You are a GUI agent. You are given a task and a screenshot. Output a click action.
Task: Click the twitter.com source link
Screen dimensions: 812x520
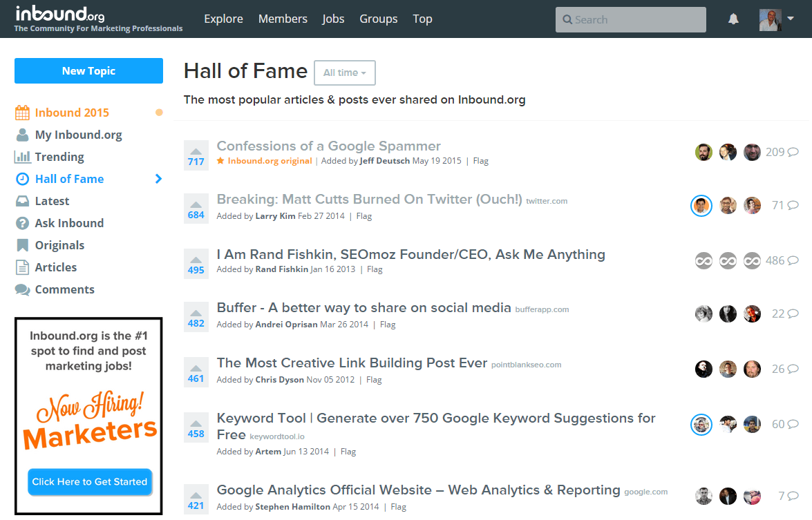tap(547, 201)
